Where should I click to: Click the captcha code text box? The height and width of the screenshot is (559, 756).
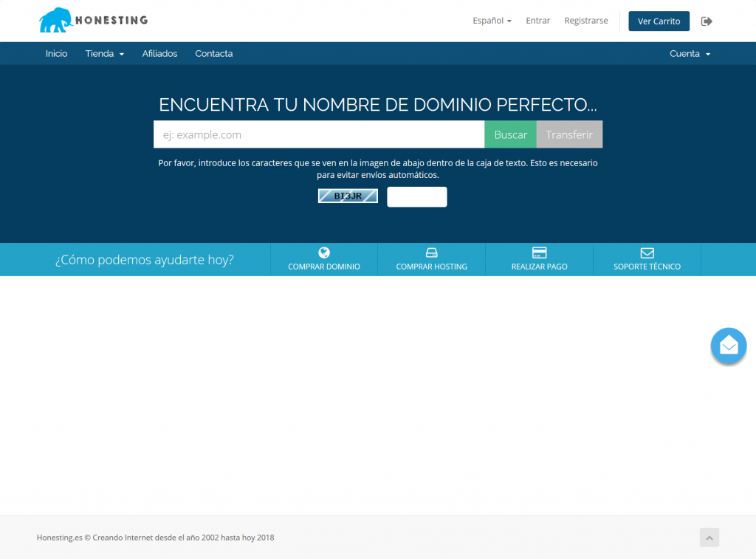[416, 196]
